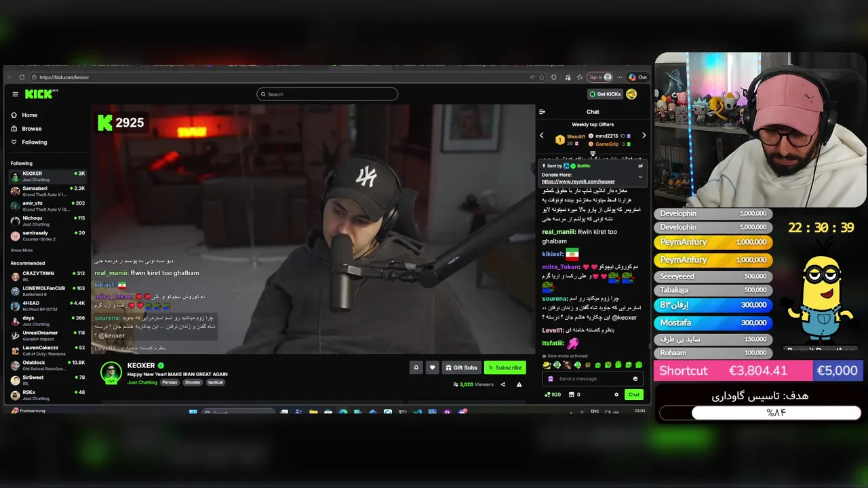The height and width of the screenshot is (488, 868).
Task: Click the sourena username in chat
Action: pos(554,298)
